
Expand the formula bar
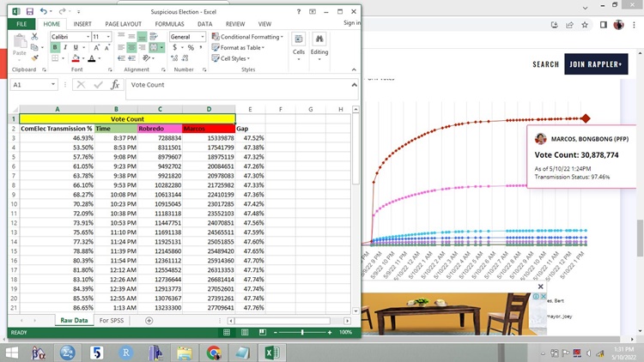coord(354,85)
